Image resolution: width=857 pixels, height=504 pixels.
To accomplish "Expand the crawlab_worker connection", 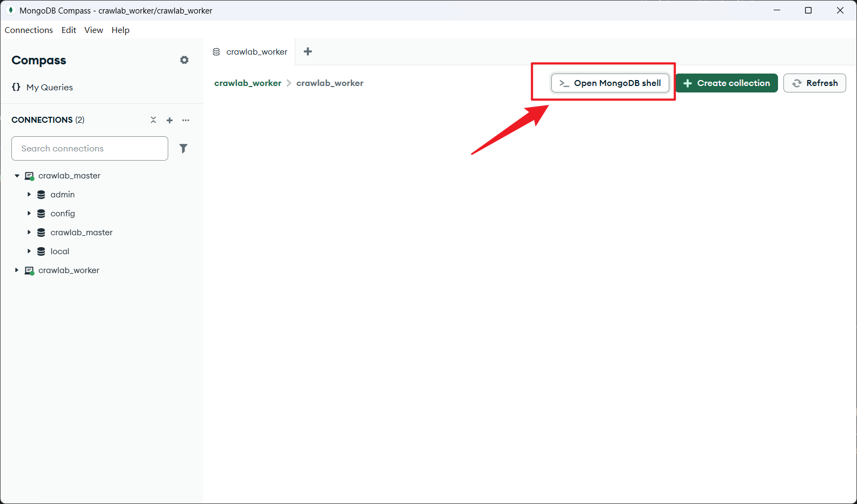I will (17, 270).
